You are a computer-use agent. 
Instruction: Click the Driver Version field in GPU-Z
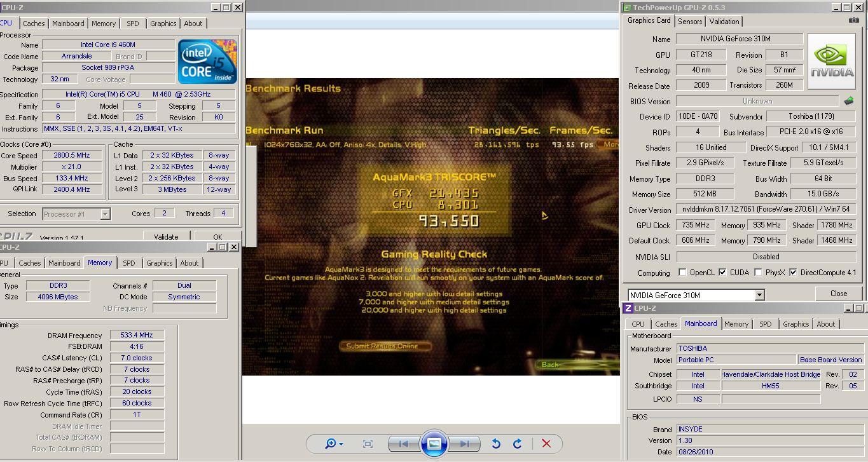coord(766,210)
